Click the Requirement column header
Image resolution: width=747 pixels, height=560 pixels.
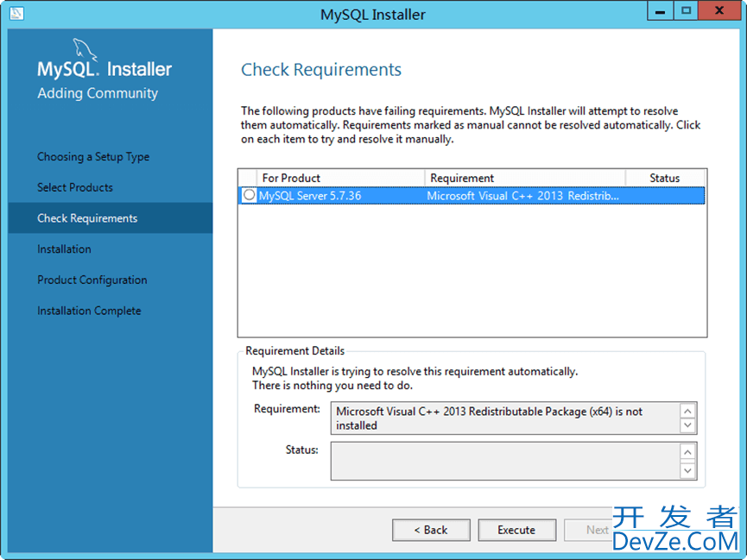524,178
